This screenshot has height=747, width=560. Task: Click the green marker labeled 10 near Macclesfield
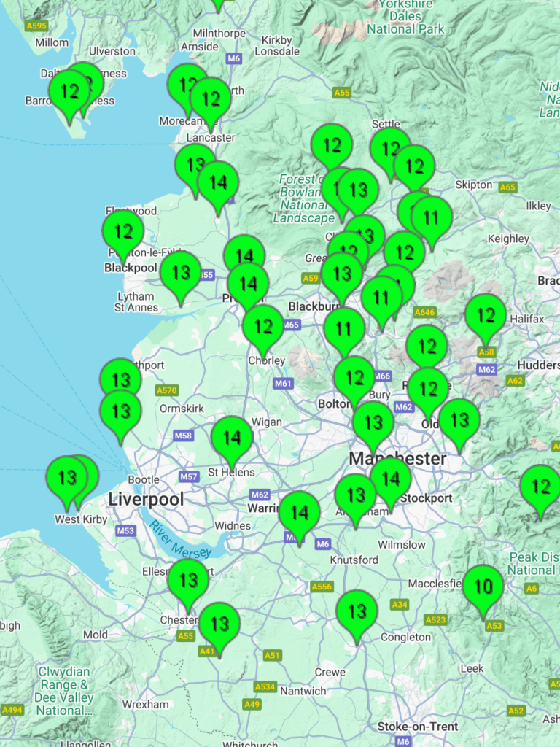[x=483, y=587]
